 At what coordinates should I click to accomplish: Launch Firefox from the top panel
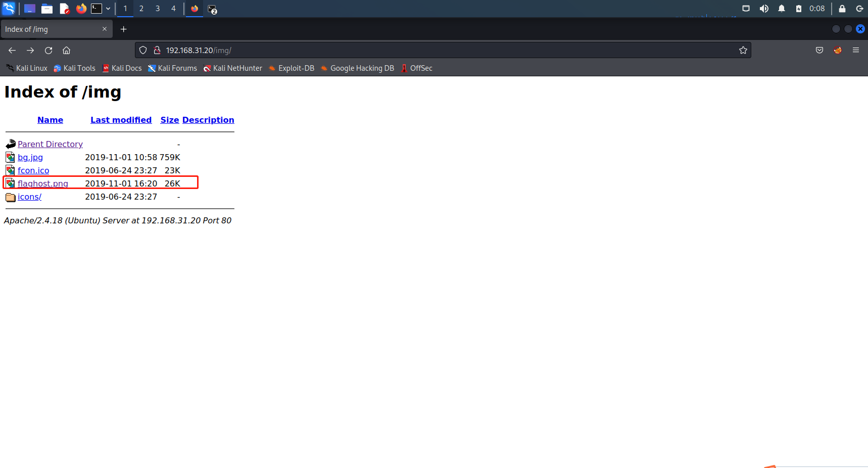tap(81, 9)
